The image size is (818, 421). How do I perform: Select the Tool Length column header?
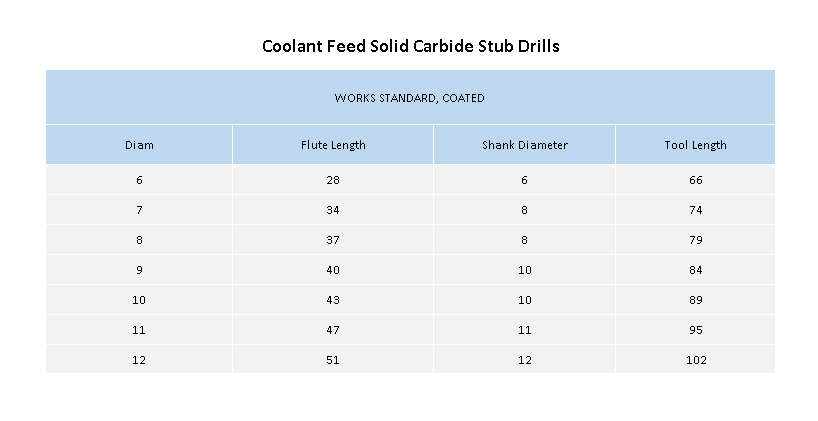[x=695, y=145]
